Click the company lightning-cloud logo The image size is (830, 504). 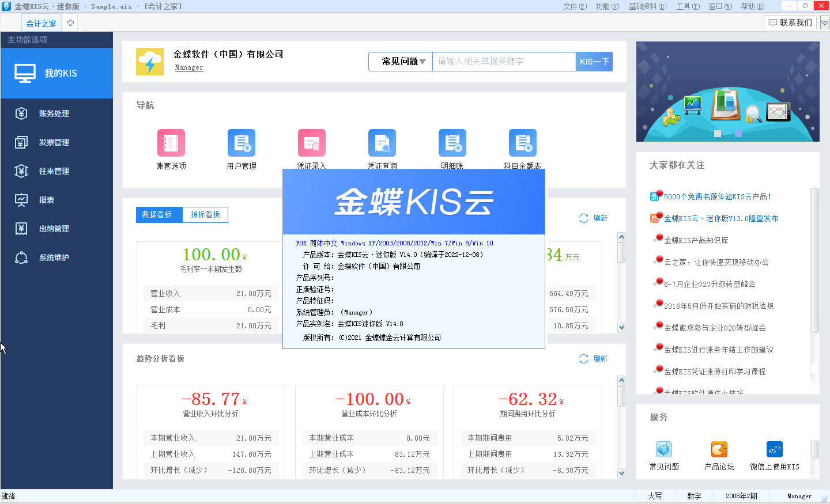[x=150, y=62]
